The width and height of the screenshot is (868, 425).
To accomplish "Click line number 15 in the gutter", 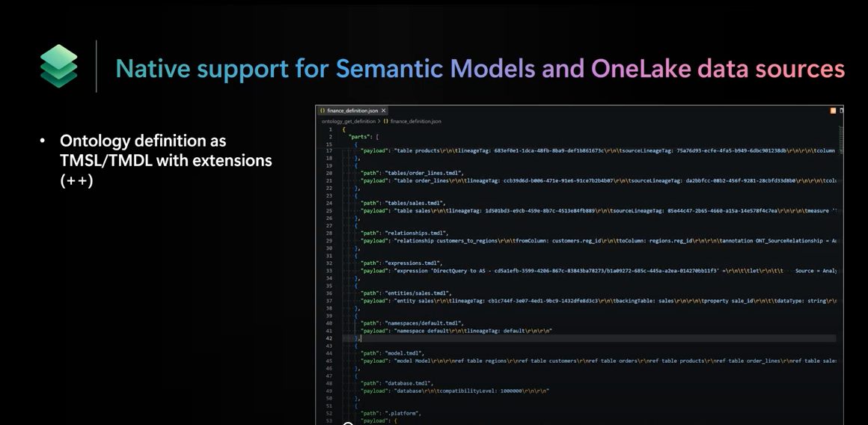I will 329,144.
